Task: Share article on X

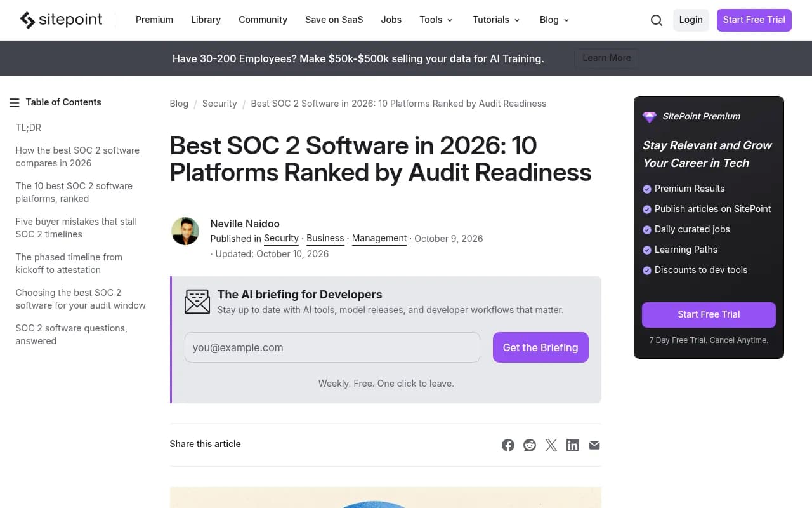Action: tap(551, 445)
